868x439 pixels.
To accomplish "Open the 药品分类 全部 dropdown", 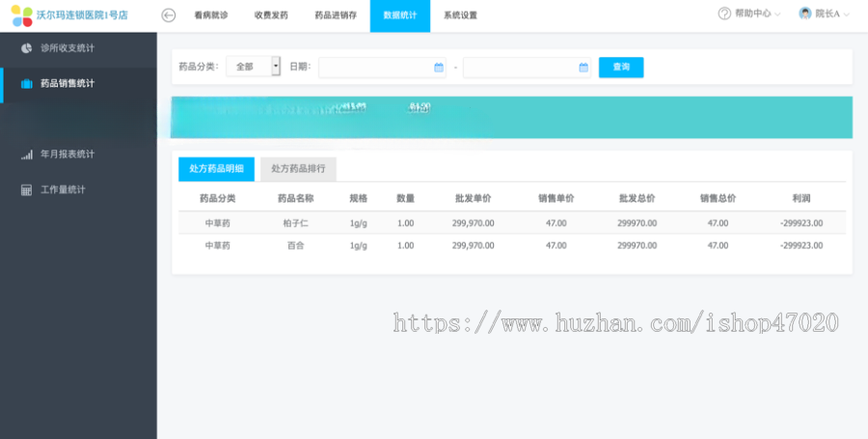I will pos(254,67).
